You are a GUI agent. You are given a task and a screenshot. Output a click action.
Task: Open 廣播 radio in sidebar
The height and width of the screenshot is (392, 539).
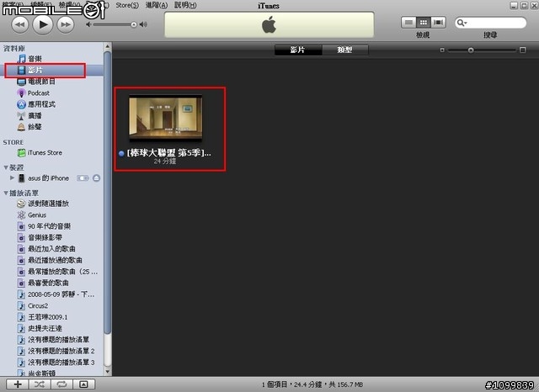[29, 116]
